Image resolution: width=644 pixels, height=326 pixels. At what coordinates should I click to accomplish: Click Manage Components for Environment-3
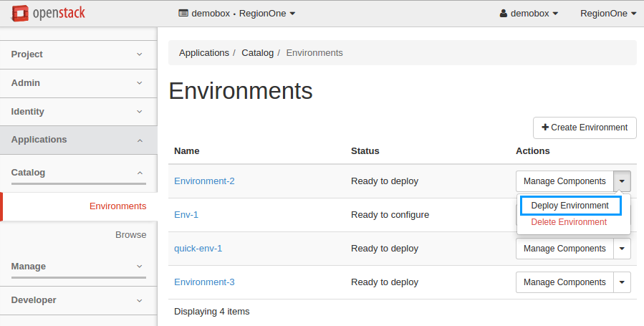(564, 282)
